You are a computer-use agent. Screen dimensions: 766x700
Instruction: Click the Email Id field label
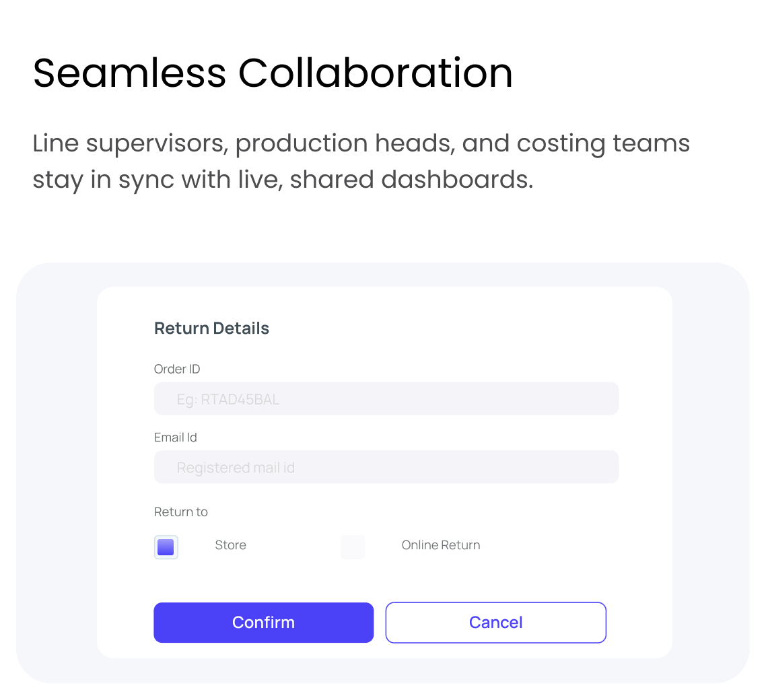[176, 438]
